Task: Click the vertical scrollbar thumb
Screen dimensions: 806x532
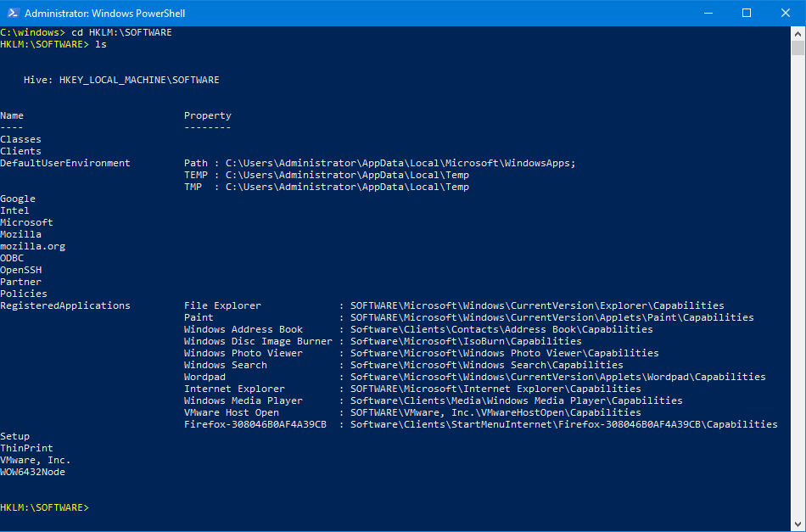Action: pos(798,48)
